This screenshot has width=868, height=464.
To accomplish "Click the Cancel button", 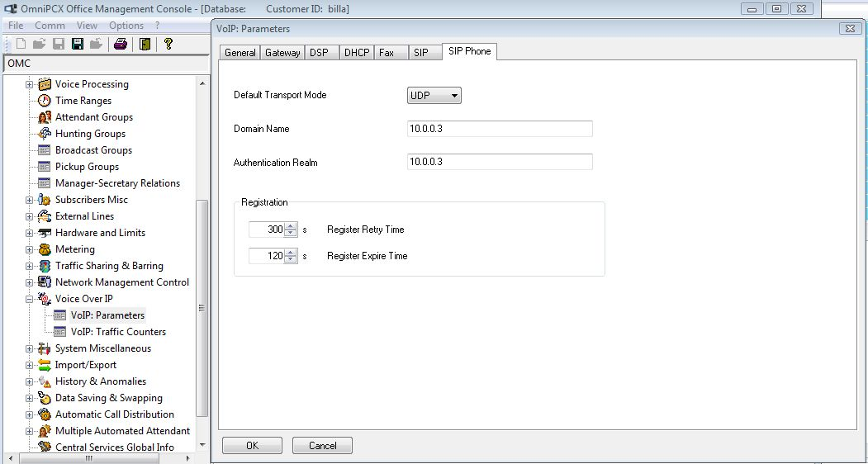I will 322,445.
